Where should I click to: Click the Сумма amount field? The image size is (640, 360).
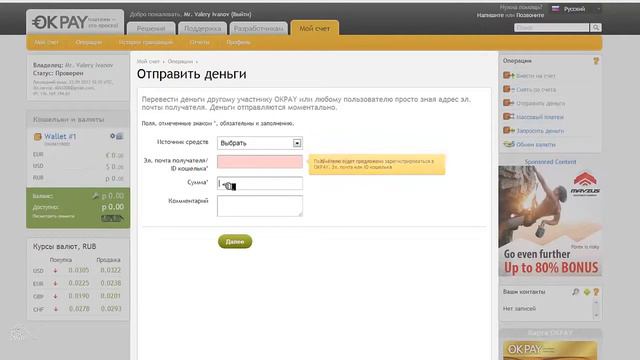tap(260, 183)
